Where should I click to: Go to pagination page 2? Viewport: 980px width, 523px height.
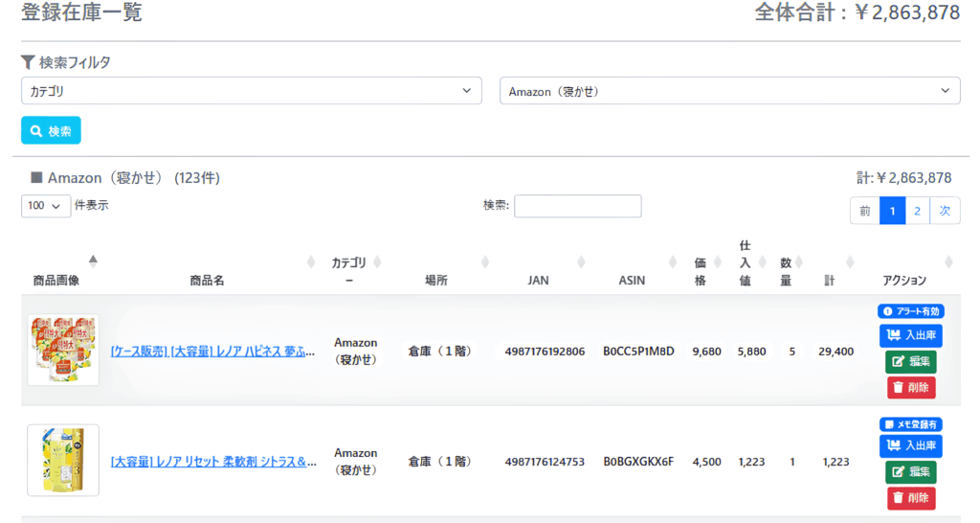[x=917, y=211]
